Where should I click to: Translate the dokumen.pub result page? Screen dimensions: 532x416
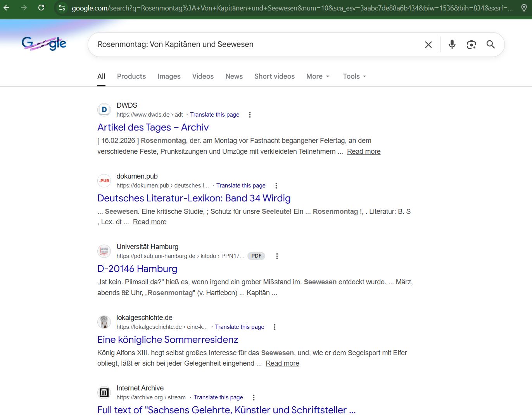tap(240, 186)
